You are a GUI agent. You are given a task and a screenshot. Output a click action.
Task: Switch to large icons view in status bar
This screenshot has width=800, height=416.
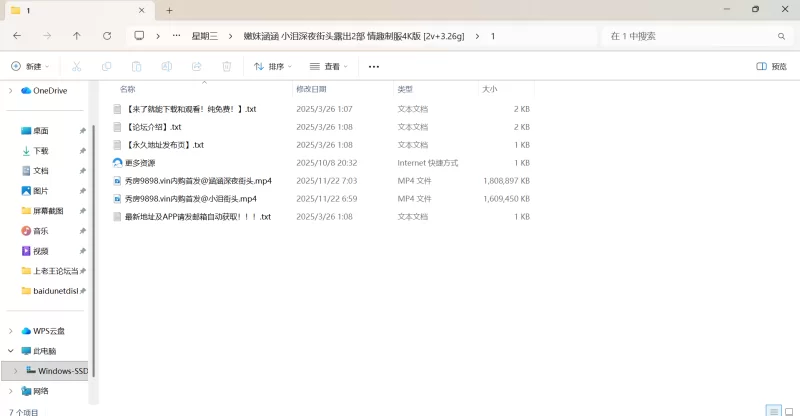(x=788, y=410)
